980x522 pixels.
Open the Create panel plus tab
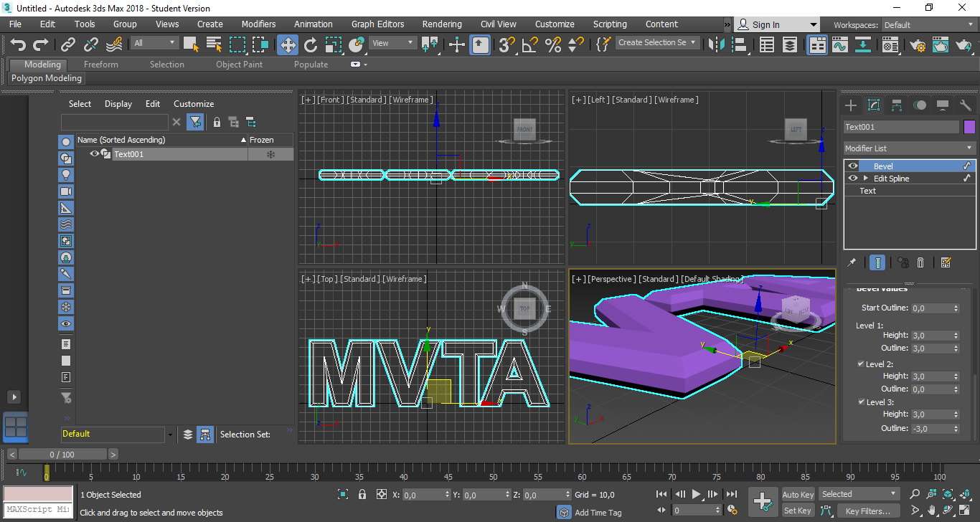851,105
